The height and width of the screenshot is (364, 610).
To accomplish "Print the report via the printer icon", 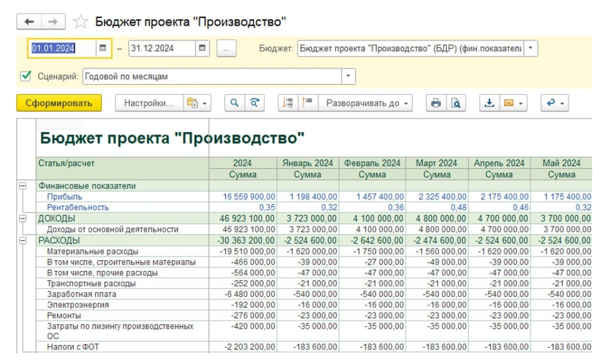I will 436,103.
